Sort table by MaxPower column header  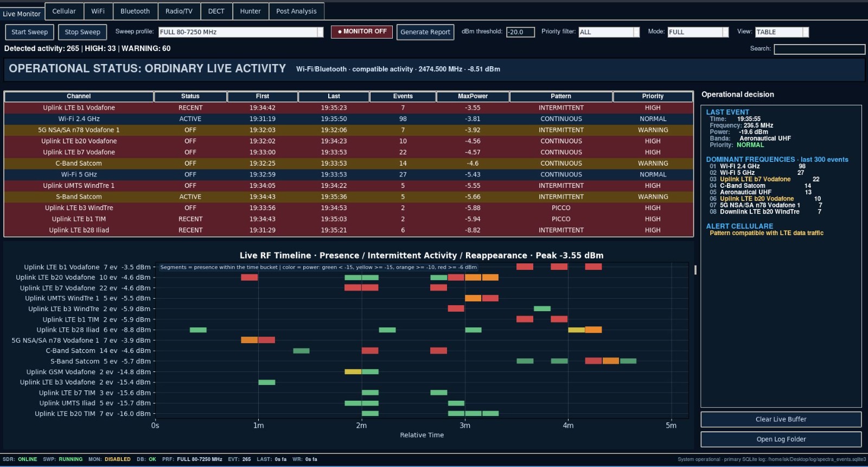point(473,96)
